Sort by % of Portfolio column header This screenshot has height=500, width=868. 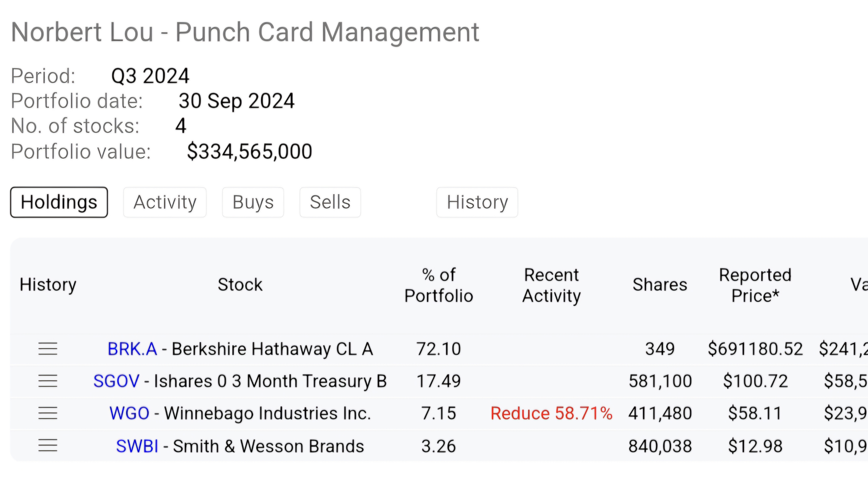coord(438,285)
